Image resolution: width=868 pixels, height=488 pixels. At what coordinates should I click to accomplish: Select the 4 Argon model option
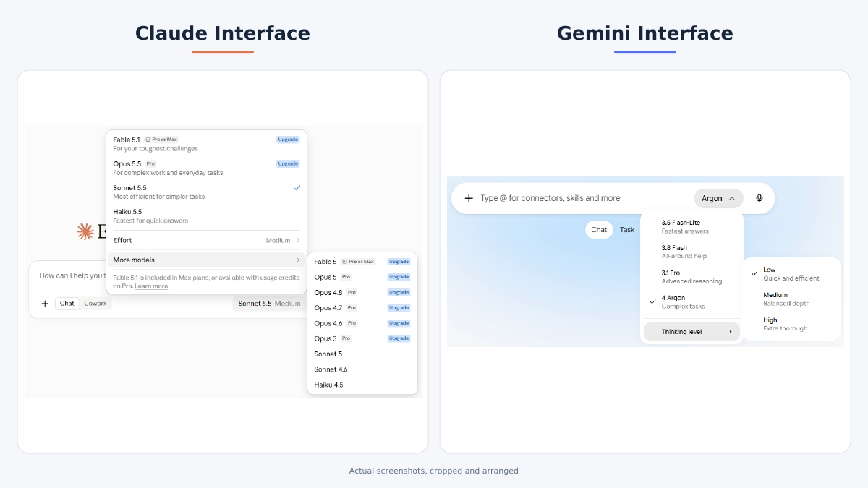point(692,301)
